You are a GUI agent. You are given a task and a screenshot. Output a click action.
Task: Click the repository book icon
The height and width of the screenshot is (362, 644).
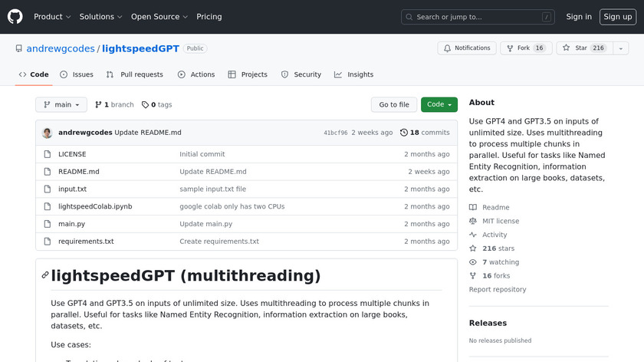click(x=18, y=48)
